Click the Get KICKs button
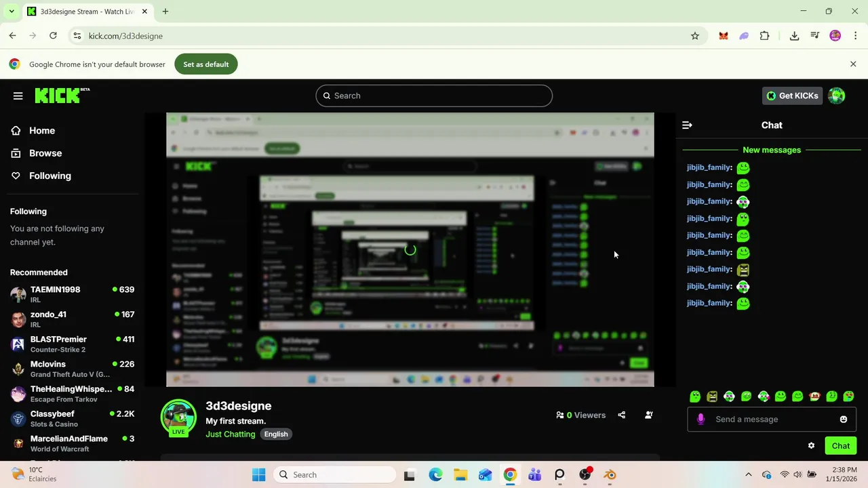868x488 pixels. (792, 96)
